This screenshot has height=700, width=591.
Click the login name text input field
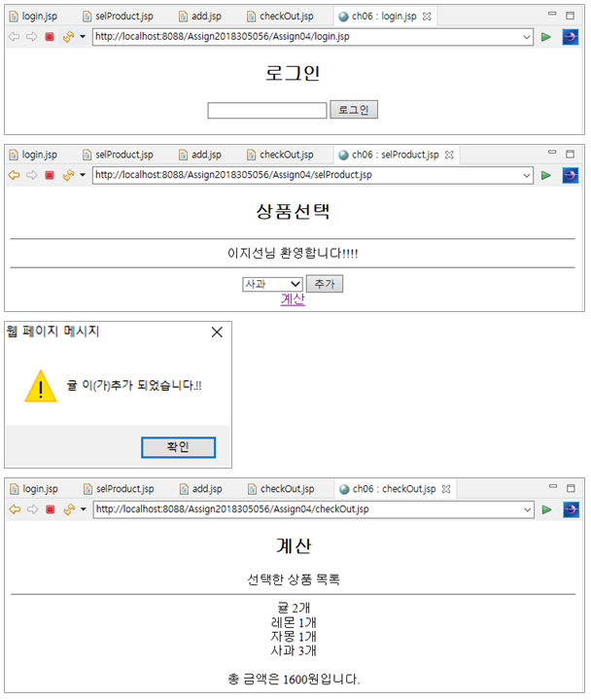[x=267, y=110]
